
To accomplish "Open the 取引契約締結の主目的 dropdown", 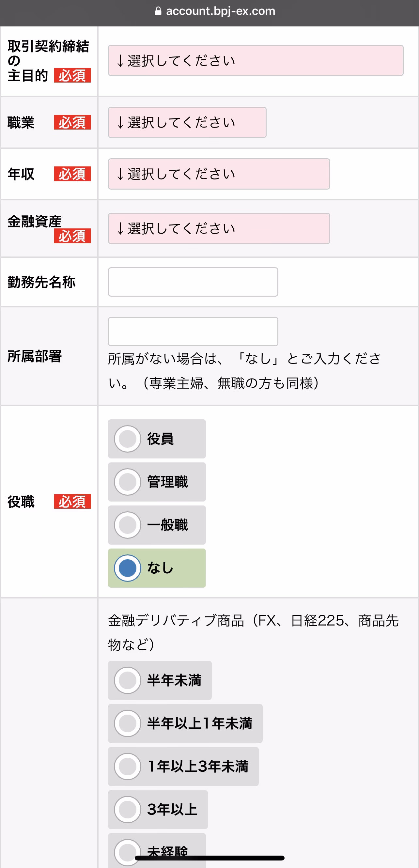I will [256, 61].
